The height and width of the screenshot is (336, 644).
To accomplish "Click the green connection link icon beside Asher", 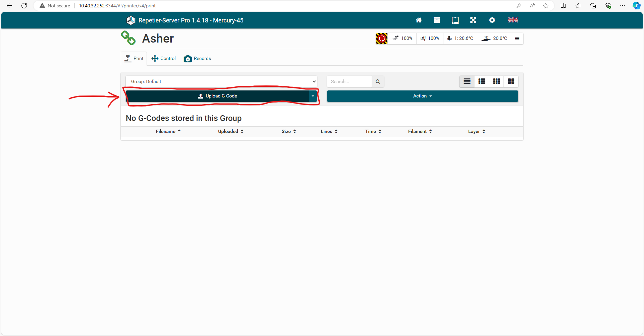I will click(x=128, y=38).
